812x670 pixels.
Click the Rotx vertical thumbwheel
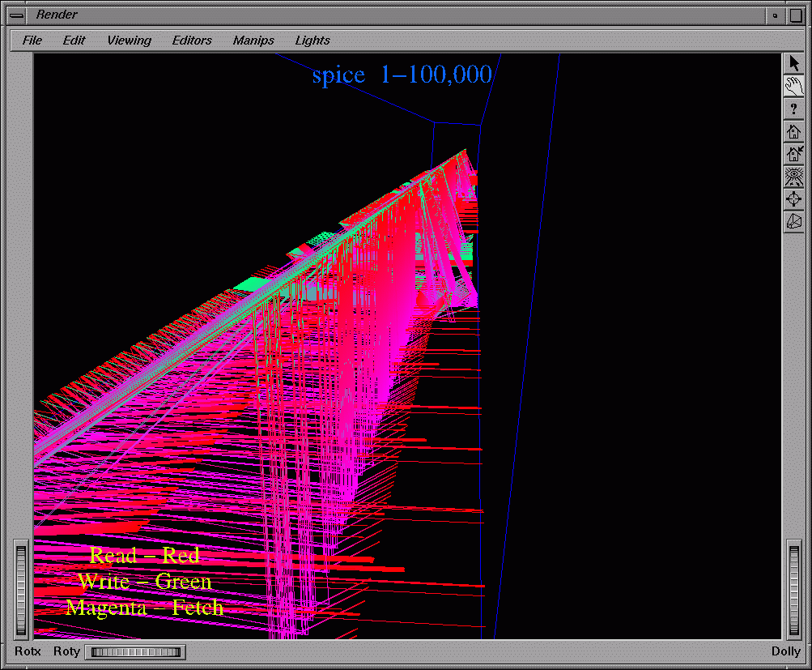point(21,591)
